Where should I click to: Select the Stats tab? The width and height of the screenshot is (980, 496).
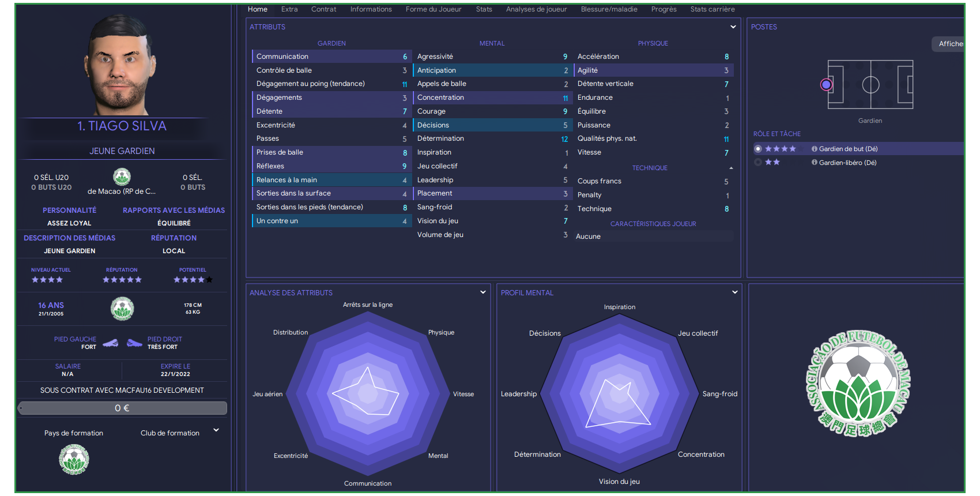[484, 9]
